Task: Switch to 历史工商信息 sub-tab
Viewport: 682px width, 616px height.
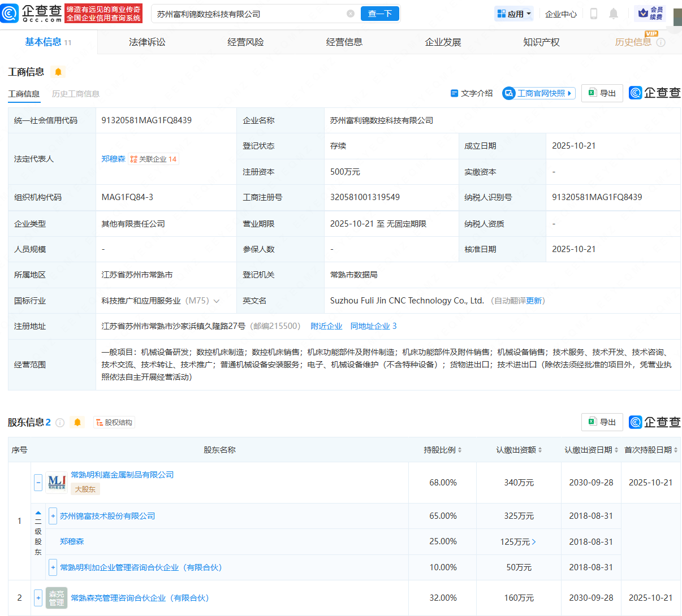Action: coord(75,94)
